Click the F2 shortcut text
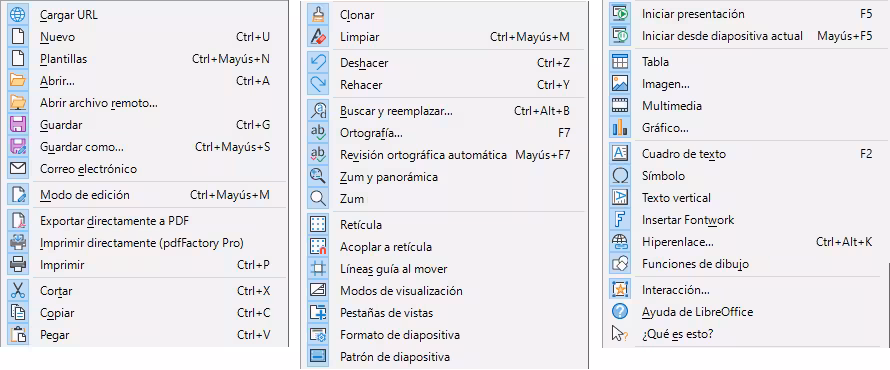 [x=866, y=154]
